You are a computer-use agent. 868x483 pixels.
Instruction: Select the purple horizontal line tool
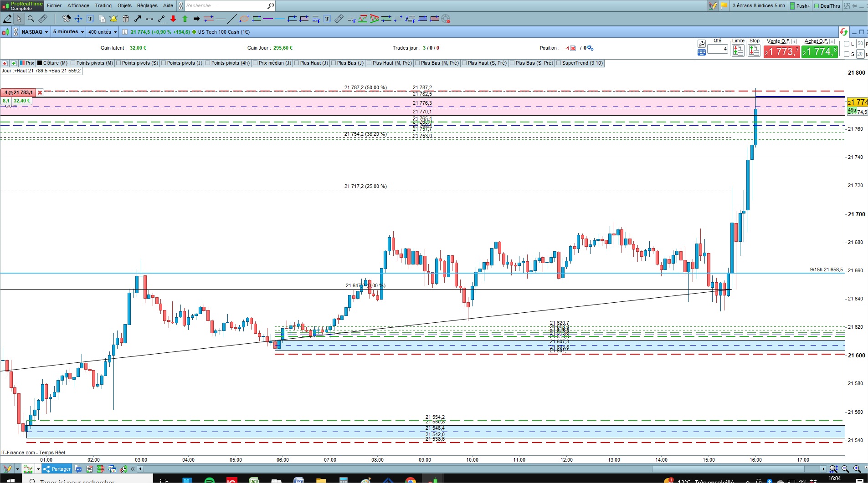tap(268, 19)
